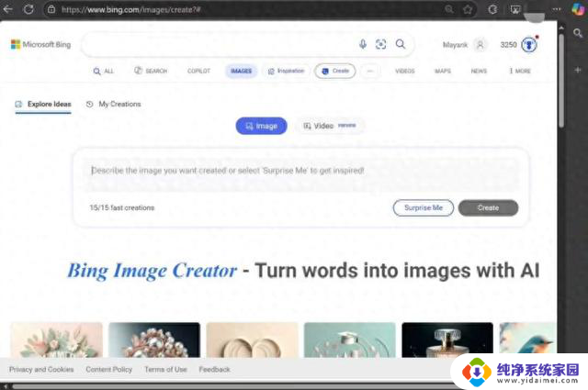Open the COPILOT tab
The image size is (588, 390).
198,71
